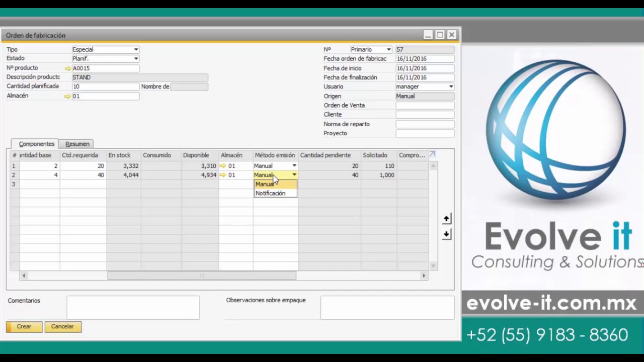Click the Origen field showing Manual

tap(425, 96)
